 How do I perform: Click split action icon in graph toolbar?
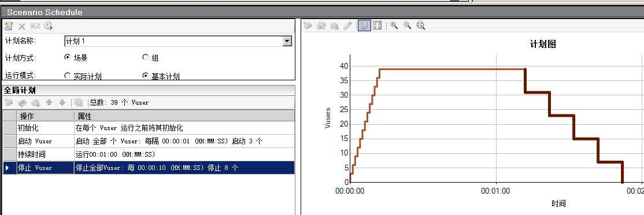pos(321,26)
